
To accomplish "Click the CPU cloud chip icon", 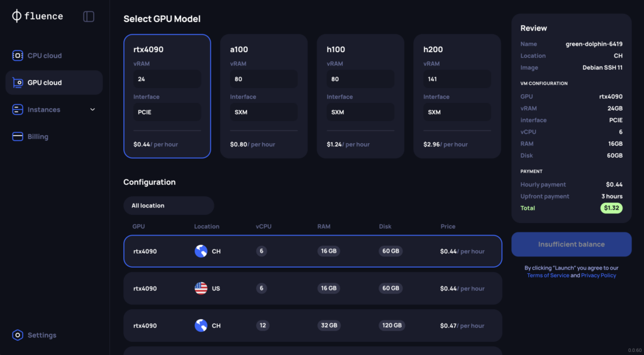I will pos(18,56).
